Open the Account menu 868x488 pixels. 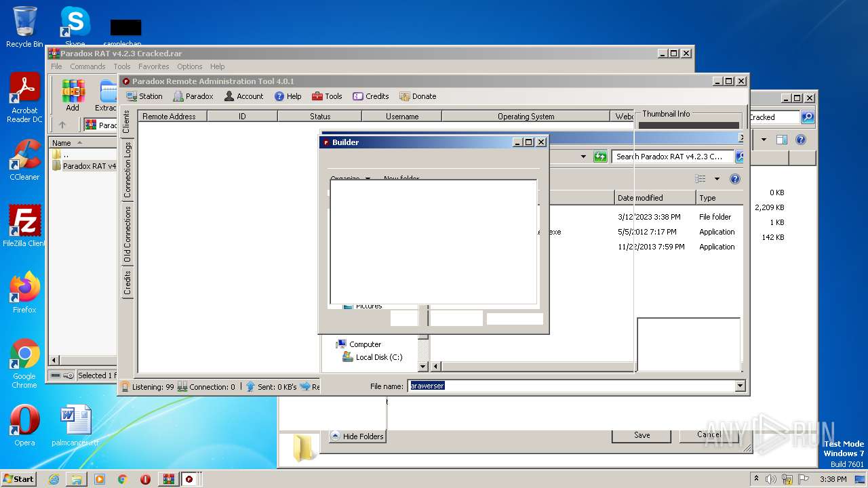point(243,96)
